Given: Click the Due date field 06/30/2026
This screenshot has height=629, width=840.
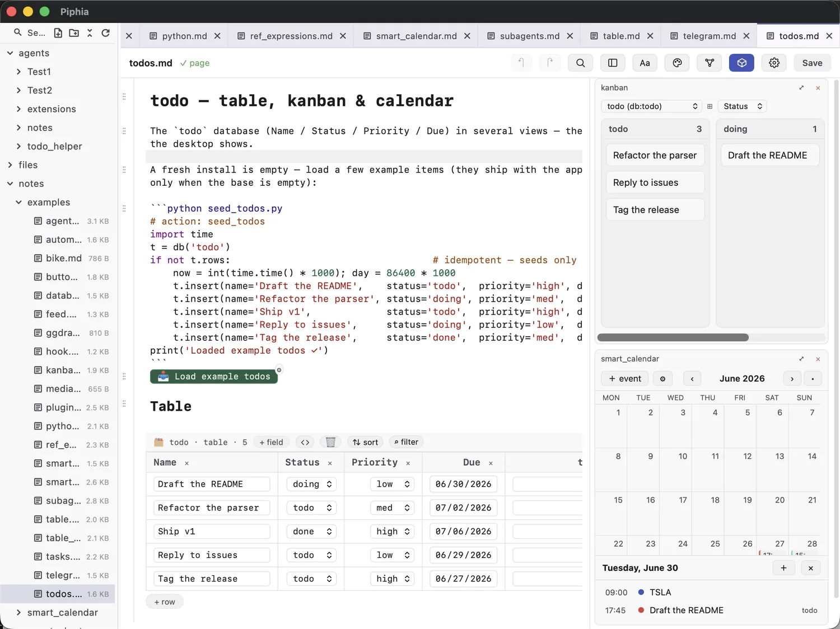Looking at the screenshot, I should [x=463, y=484].
